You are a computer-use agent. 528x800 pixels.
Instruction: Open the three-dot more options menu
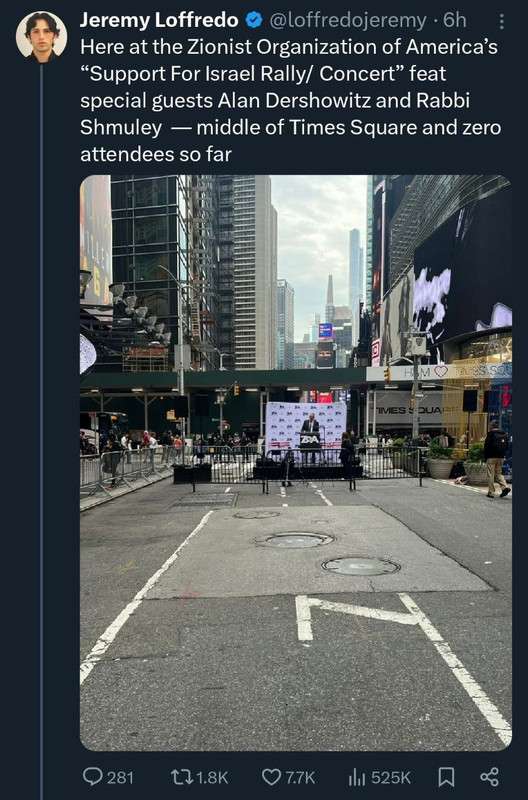click(x=501, y=21)
